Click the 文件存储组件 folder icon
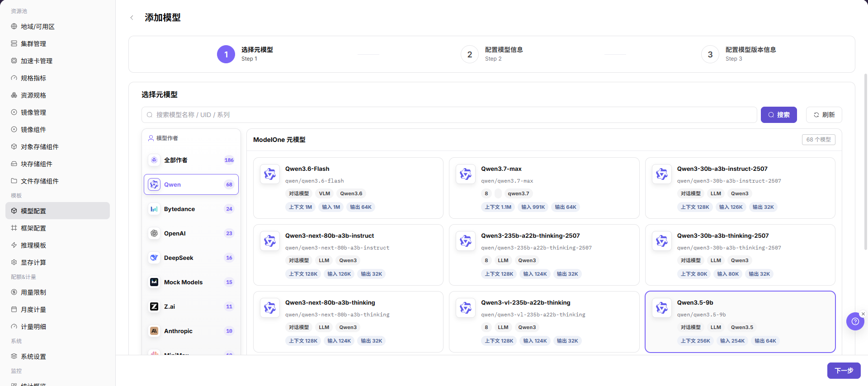Image resolution: width=868 pixels, height=386 pixels. tap(14, 181)
